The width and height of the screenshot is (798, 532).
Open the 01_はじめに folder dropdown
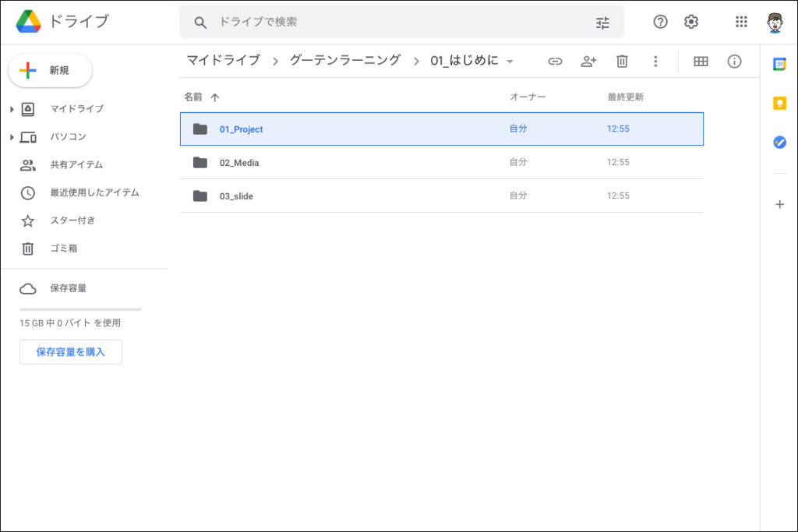(x=510, y=62)
